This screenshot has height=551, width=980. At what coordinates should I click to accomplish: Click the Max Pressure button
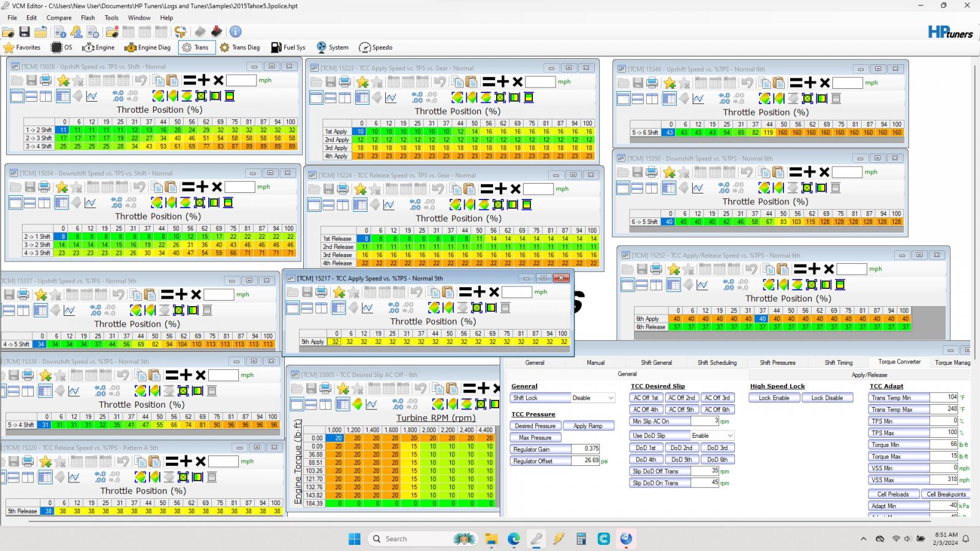535,438
